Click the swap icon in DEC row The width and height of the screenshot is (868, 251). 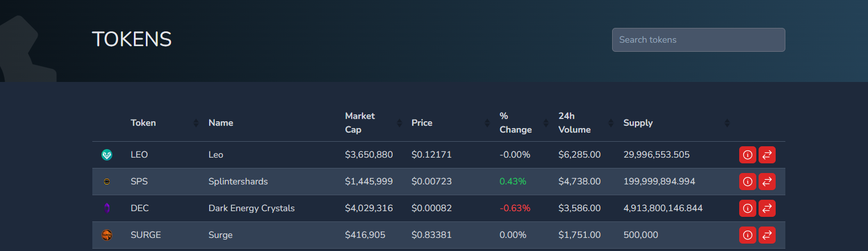click(767, 208)
